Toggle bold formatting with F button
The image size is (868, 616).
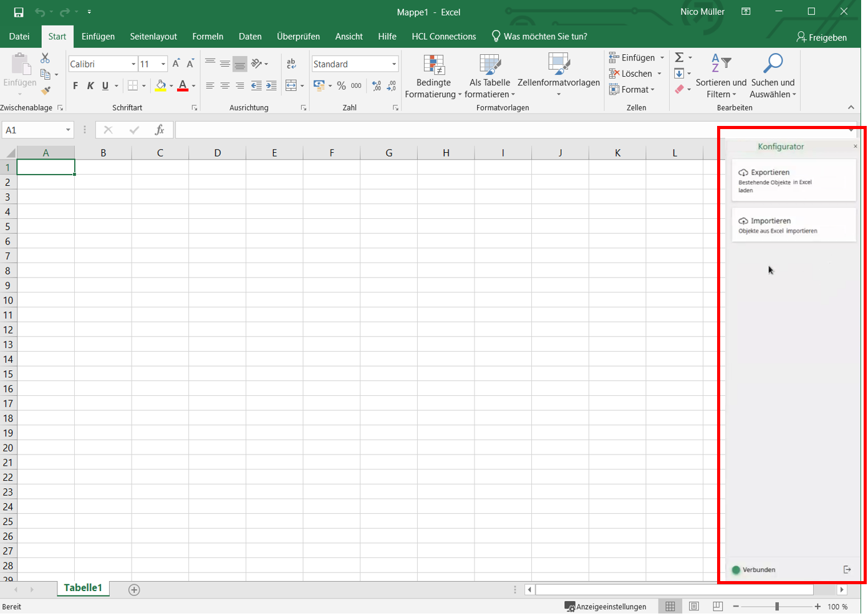pos(75,85)
